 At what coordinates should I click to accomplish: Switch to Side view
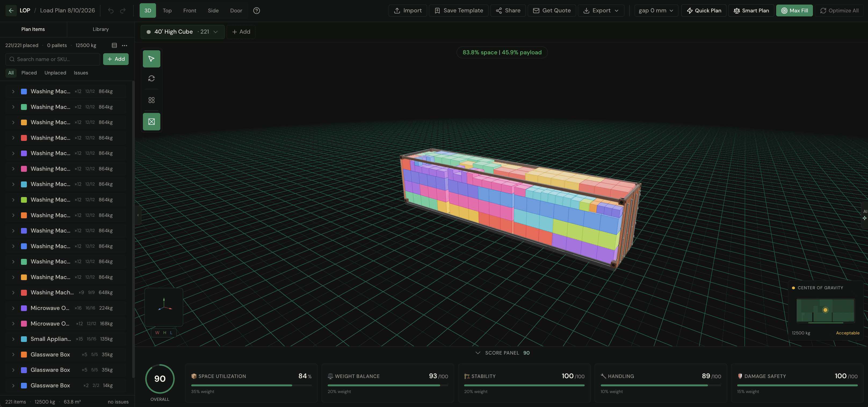(x=213, y=10)
